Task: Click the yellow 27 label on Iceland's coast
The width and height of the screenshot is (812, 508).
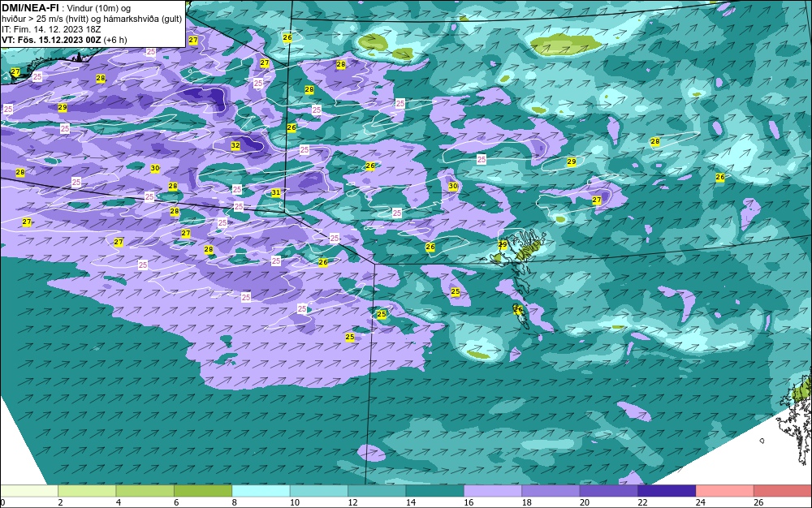Action: coord(15,72)
